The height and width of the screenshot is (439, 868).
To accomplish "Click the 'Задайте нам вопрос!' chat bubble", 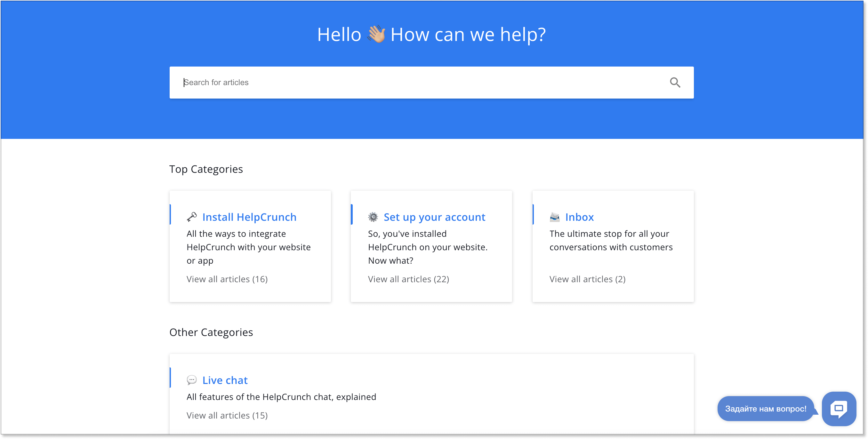I will 766,409.
